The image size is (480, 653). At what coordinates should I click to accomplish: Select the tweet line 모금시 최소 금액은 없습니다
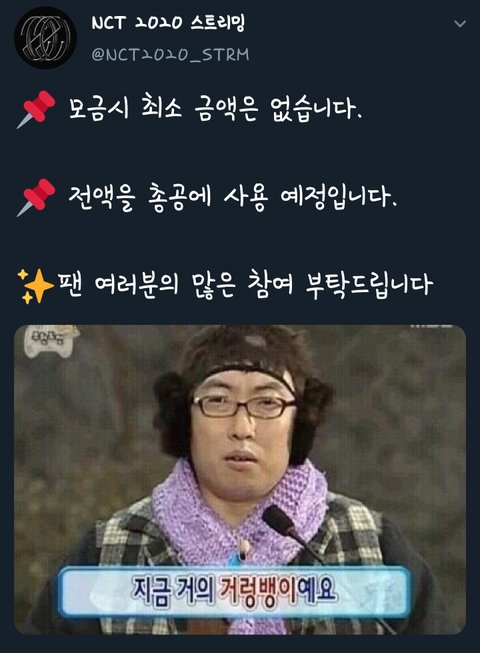pos(215,109)
